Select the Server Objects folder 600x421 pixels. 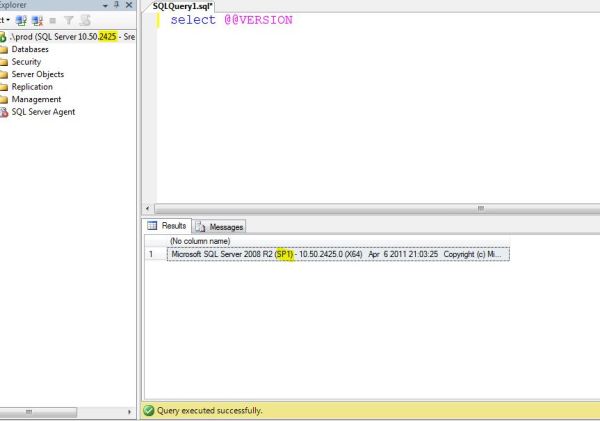[x=37, y=75]
